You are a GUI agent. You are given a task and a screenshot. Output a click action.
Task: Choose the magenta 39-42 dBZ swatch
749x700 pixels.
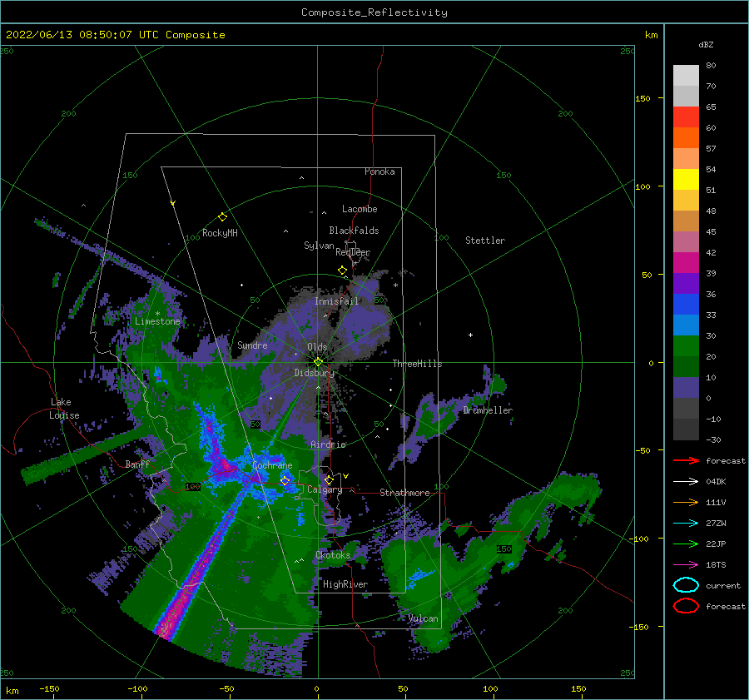point(686,262)
